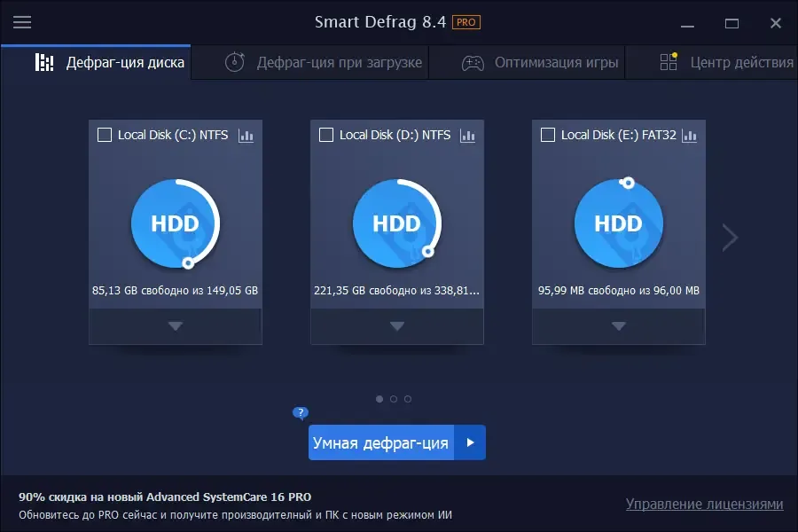This screenshot has height=532, width=798.
Task: Expand options under Local Disk (D:) card
Action: click(x=397, y=326)
